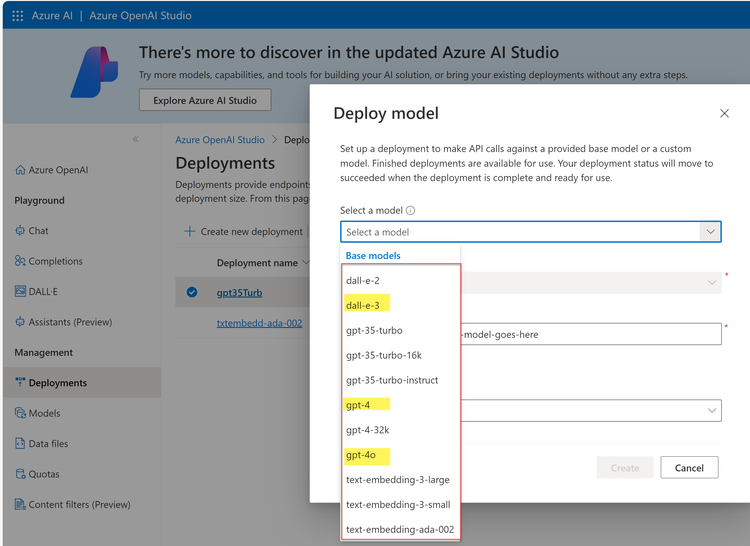
Task: Select dall-e-3 in the model list
Action: tap(362, 305)
